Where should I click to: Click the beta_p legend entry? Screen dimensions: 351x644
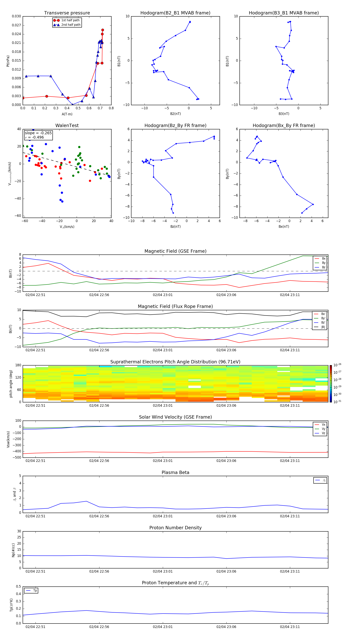coord(320,480)
